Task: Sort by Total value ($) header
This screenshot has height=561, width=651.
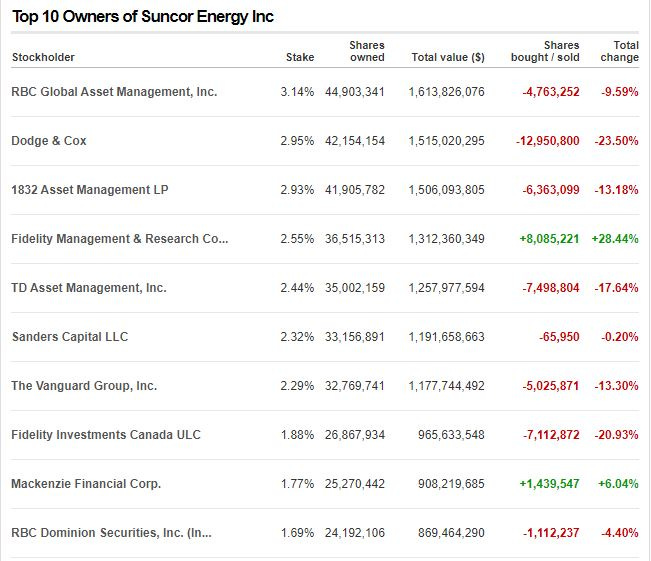Action: (x=448, y=57)
